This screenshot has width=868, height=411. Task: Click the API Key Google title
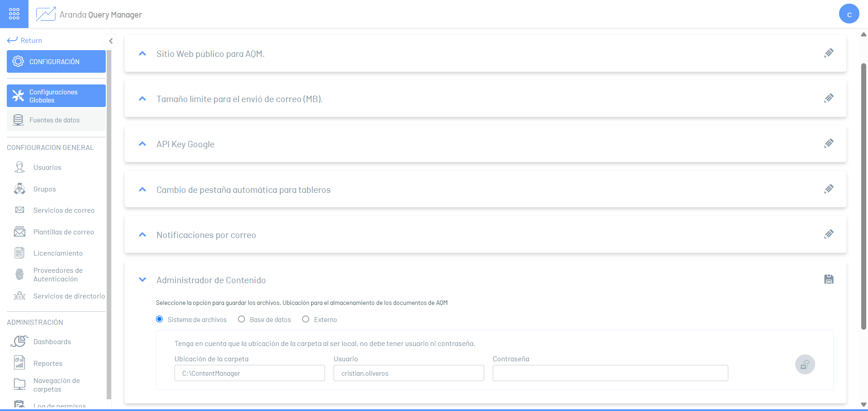[x=185, y=144]
